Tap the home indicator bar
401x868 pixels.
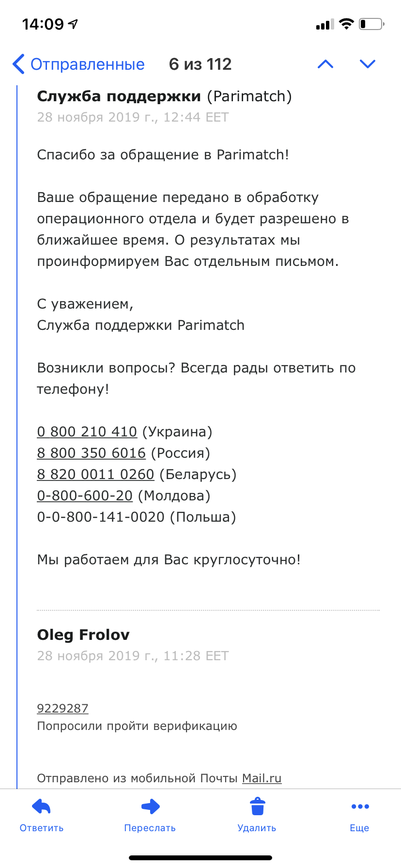[200, 858]
